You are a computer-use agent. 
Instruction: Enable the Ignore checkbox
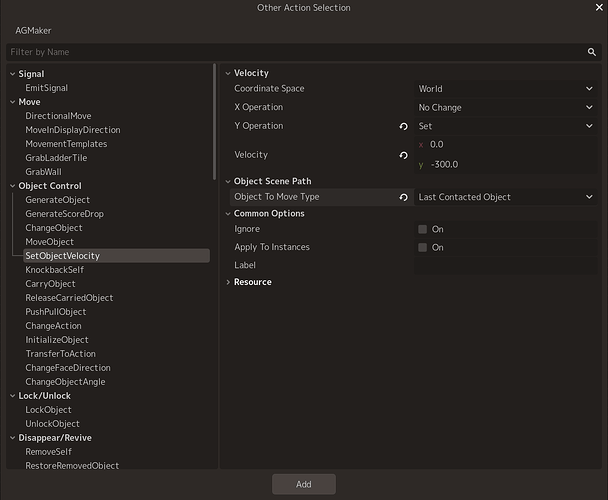[x=422, y=229]
